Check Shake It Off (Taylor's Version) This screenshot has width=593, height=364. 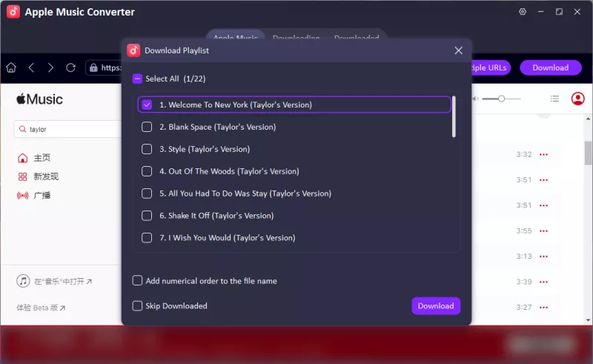click(x=147, y=216)
